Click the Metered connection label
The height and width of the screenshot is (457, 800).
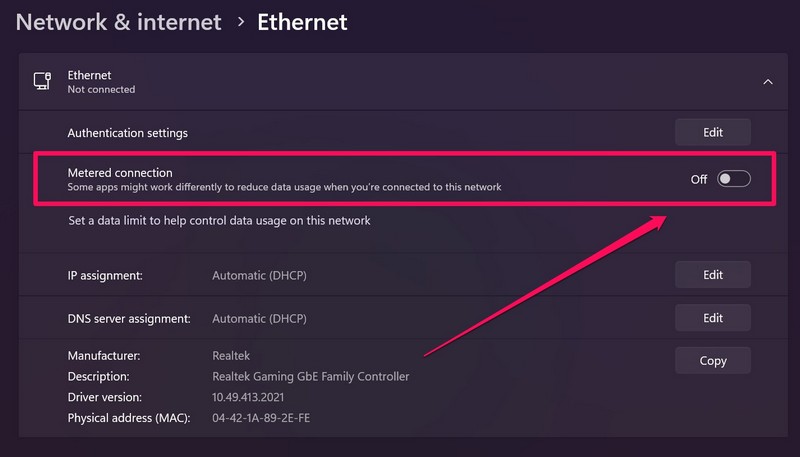point(120,173)
